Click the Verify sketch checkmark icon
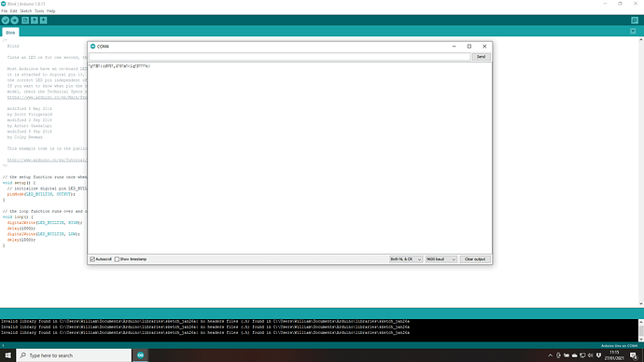 click(6, 21)
